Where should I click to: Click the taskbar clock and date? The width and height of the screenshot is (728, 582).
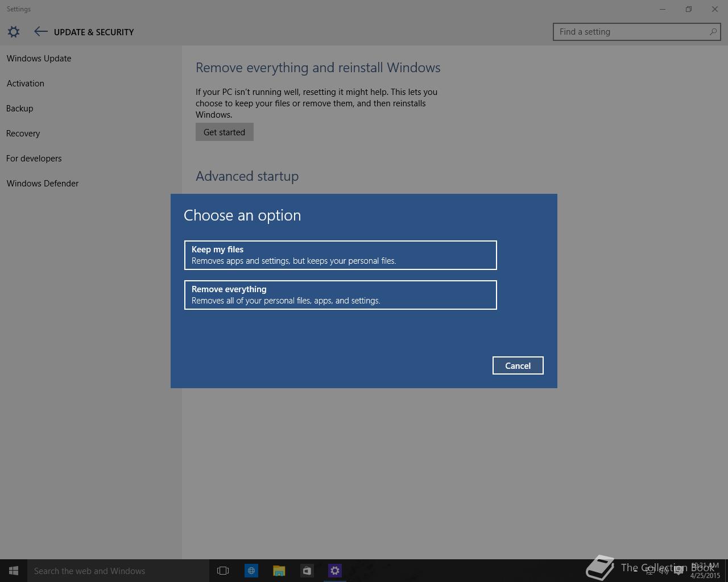(705, 571)
